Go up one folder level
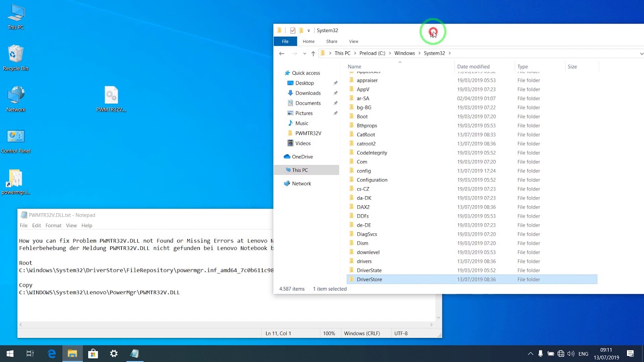Image resolution: width=644 pixels, height=362 pixels. point(313,53)
